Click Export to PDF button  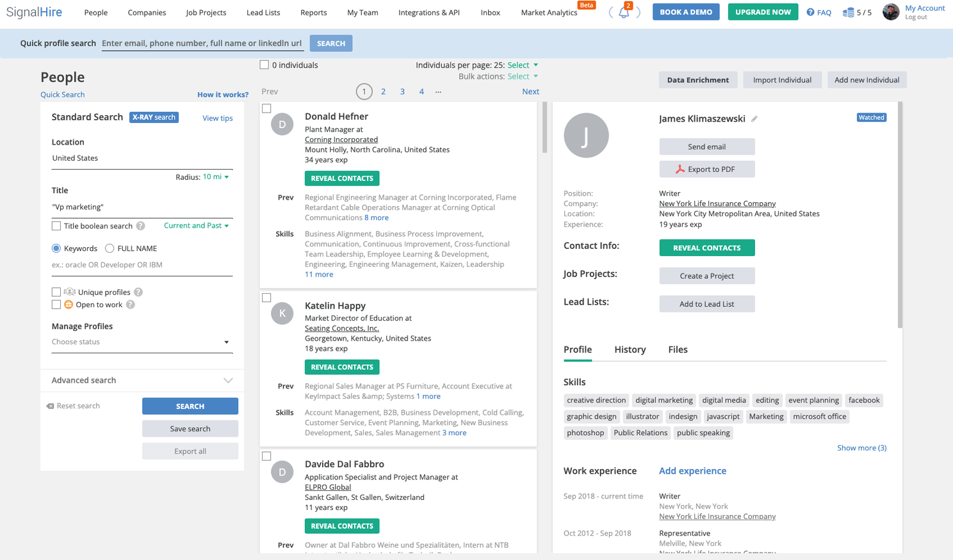[707, 169]
